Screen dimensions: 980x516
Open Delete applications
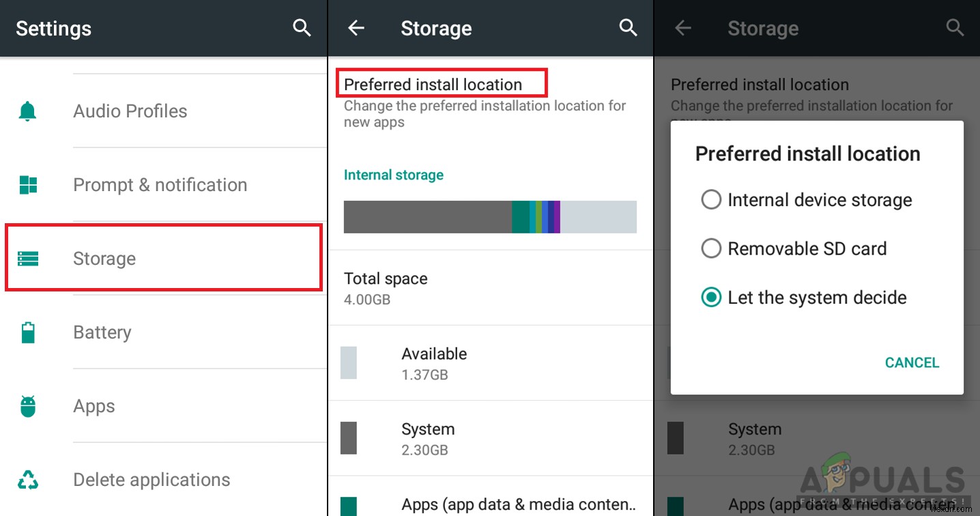[152, 479]
